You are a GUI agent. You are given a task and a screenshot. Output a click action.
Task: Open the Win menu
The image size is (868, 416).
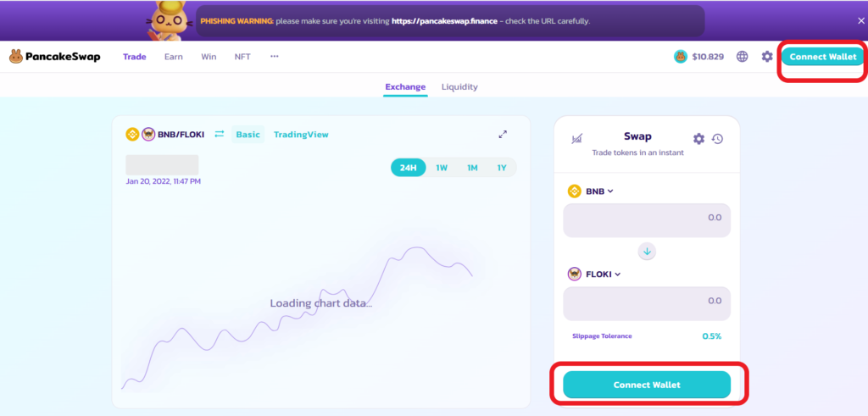click(x=209, y=57)
